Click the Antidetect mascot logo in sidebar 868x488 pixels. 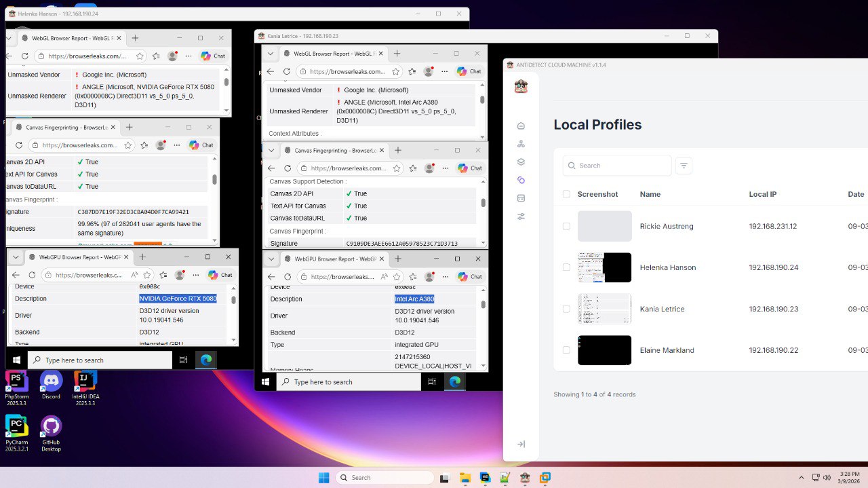(x=521, y=86)
